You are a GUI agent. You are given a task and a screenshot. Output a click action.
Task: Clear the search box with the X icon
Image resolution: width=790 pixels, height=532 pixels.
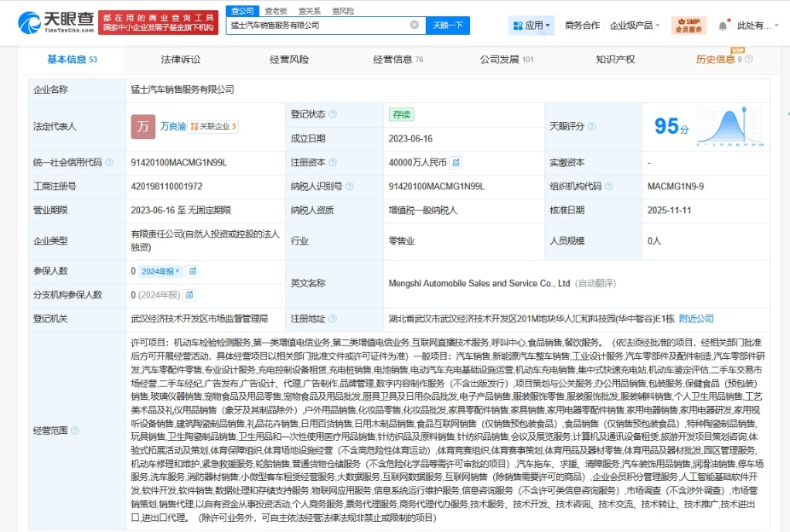415,26
